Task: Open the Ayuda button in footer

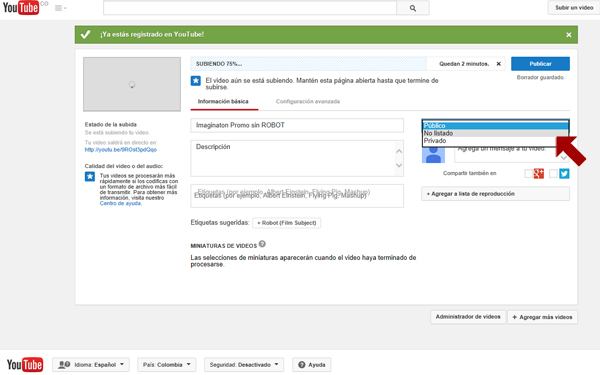Action: (311, 365)
